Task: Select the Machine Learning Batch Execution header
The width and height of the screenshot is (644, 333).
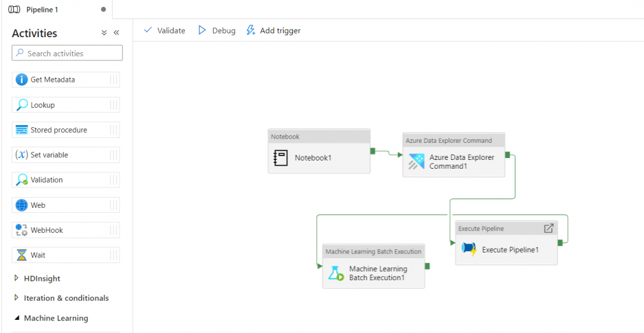Action: coord(374,251)
